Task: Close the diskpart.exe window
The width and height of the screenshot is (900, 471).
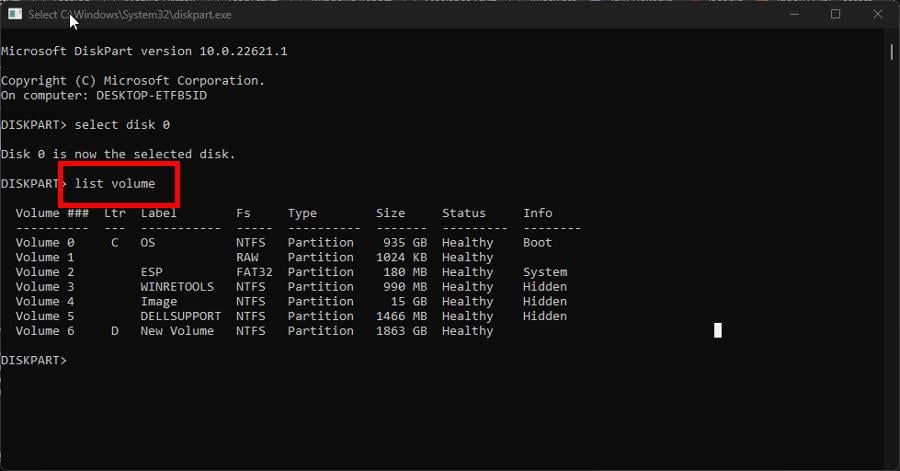Action: (879, 14)
